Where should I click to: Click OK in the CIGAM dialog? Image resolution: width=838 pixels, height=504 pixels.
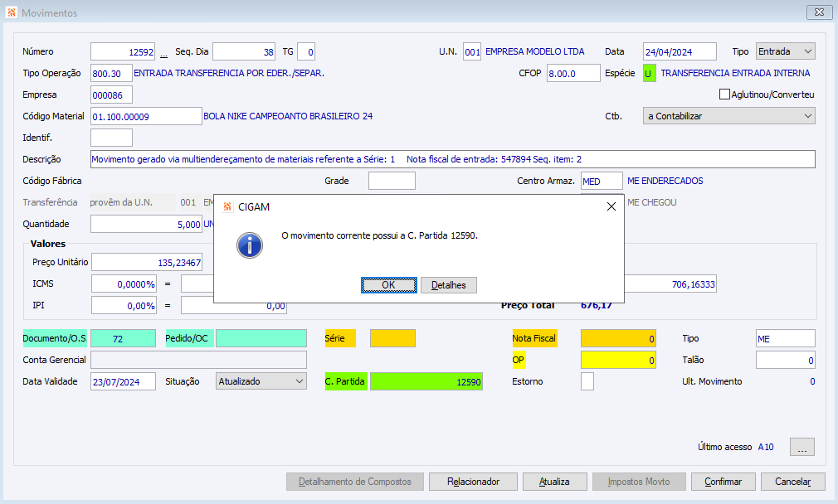tap(388, 285)
